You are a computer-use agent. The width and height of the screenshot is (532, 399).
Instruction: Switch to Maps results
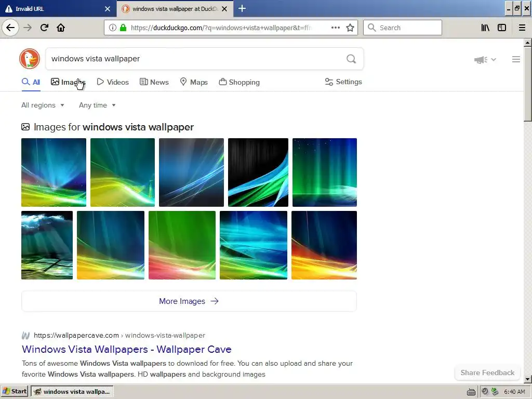pyautogui.click(x=194, y=82)
